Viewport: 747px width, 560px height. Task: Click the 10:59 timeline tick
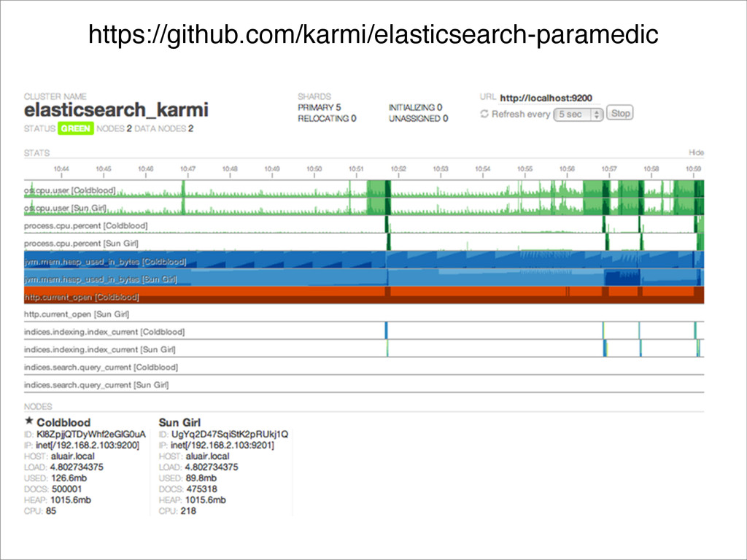click(693, 171)
